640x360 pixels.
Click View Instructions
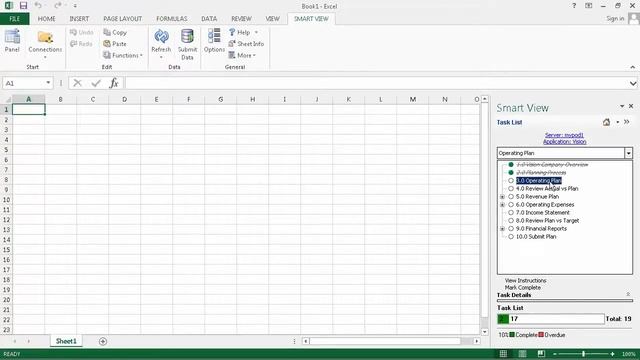pos(525,281)
